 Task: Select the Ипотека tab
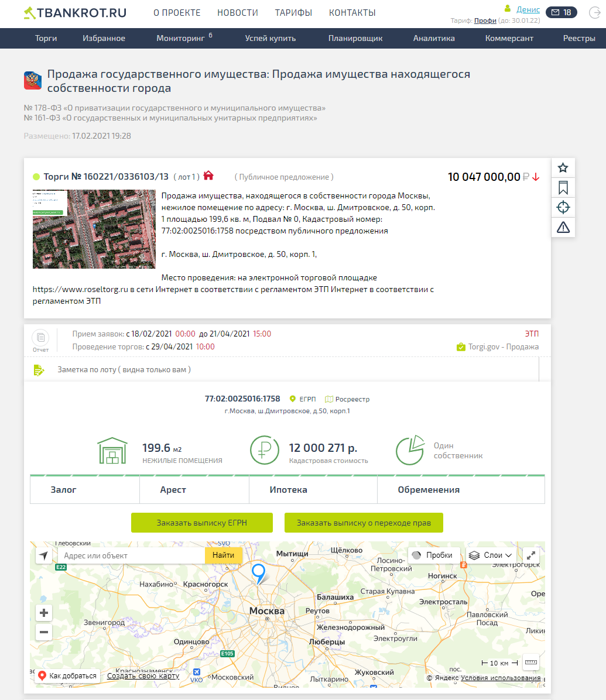pos(313,490)
